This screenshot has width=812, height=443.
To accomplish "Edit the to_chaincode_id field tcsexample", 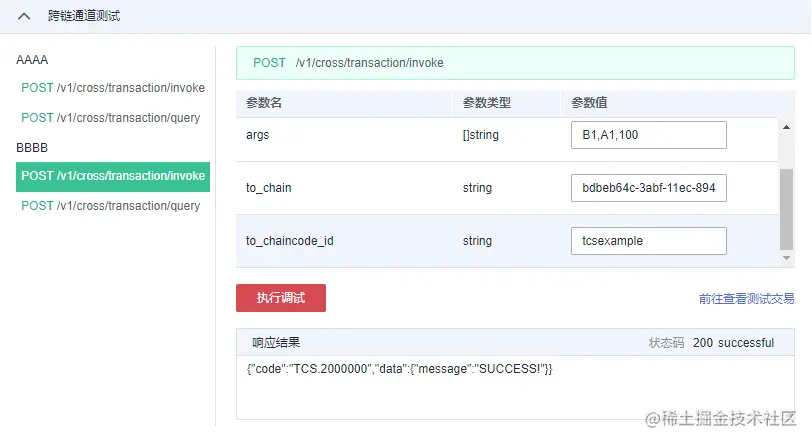I will (648, 241).
